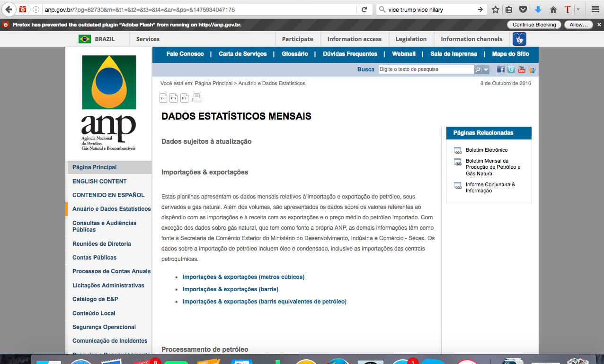Click the Pocket icon in the toolbar
The image size is (604, 364).
coord(523,9)
